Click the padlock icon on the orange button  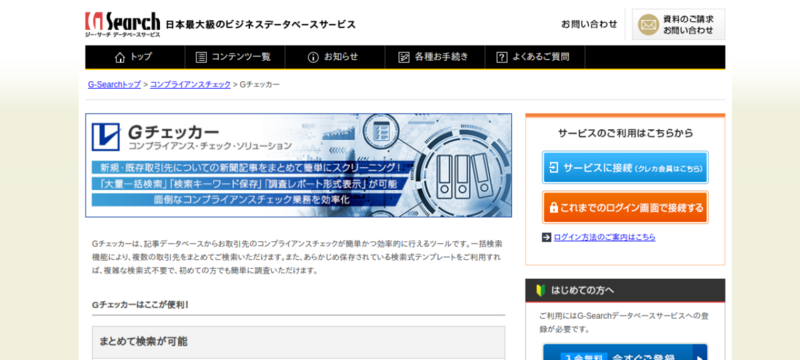pyautogui.click(x=554, y=208)
